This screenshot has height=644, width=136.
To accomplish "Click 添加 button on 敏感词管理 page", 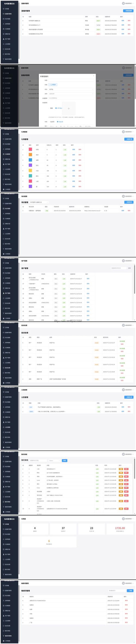I will pyautogui.click(x=130, y=591).
